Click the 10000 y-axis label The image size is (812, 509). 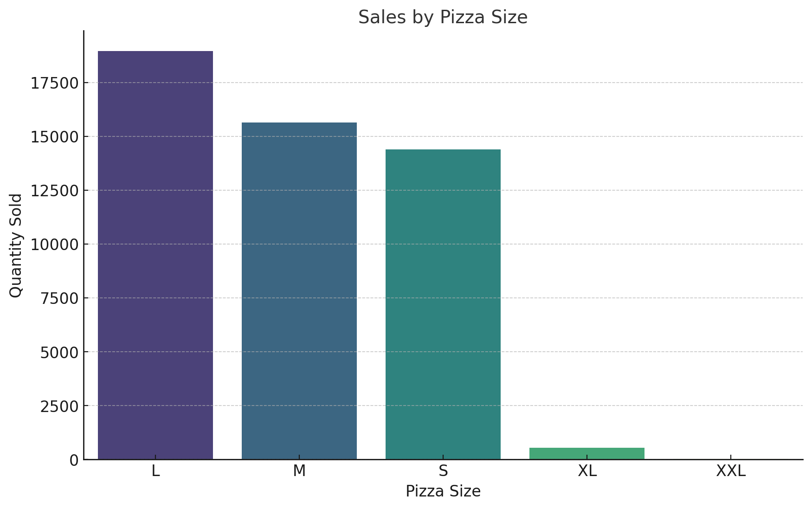55,245
